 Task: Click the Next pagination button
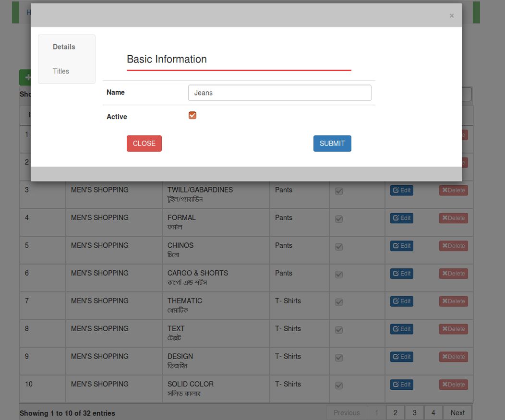[457, 413]
